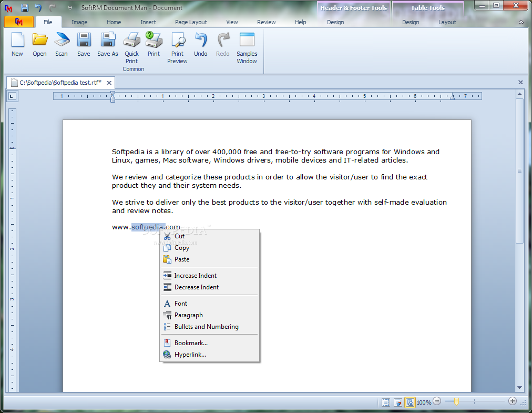Create a New document from the ribbon
This screenshot has width=532, height=413.
pos(17,45)
